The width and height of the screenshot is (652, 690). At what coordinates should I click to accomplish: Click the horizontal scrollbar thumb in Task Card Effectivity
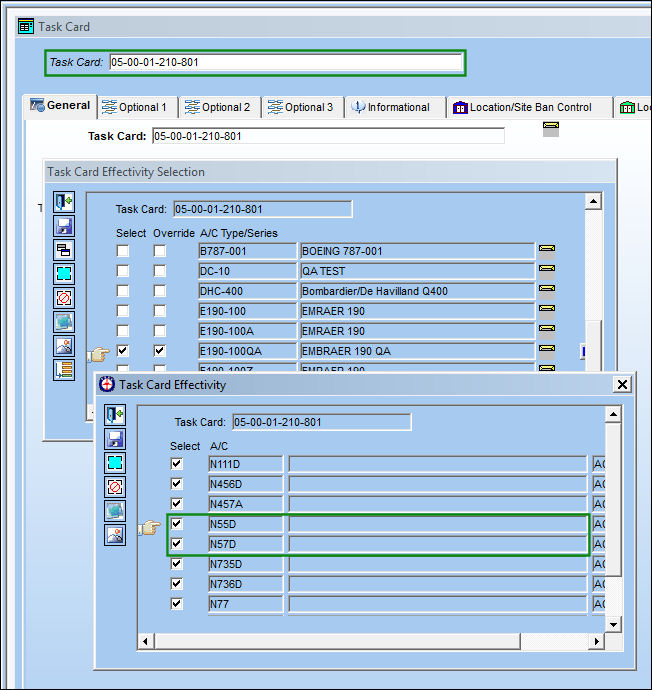pyautogui.click(x=337, y=642)
